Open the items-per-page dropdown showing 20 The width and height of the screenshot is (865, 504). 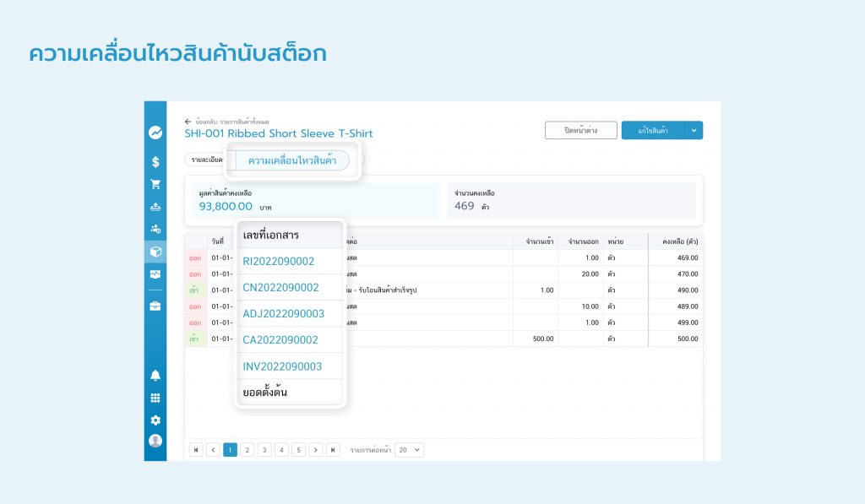(408, 449)
